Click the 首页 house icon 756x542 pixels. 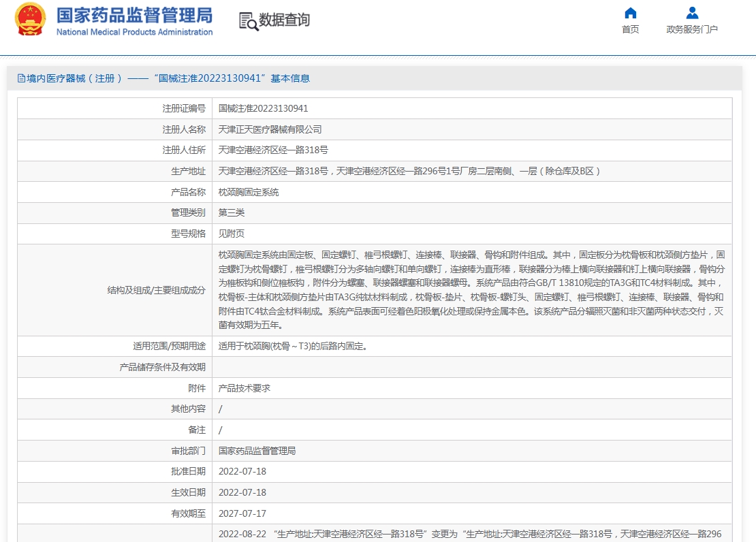coord(630,13)
